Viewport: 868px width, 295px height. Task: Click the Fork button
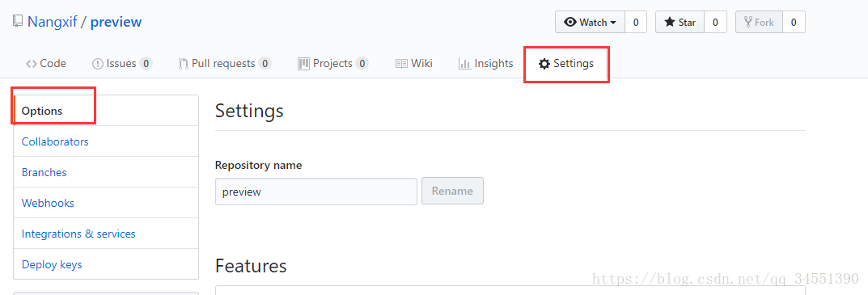[759, 22]
